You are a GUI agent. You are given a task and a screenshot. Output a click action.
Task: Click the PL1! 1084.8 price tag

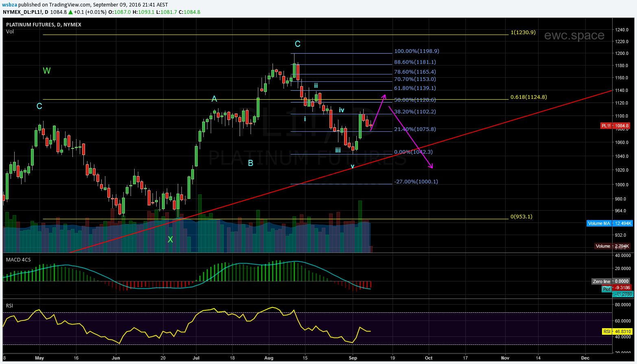[x=615, y=126]
